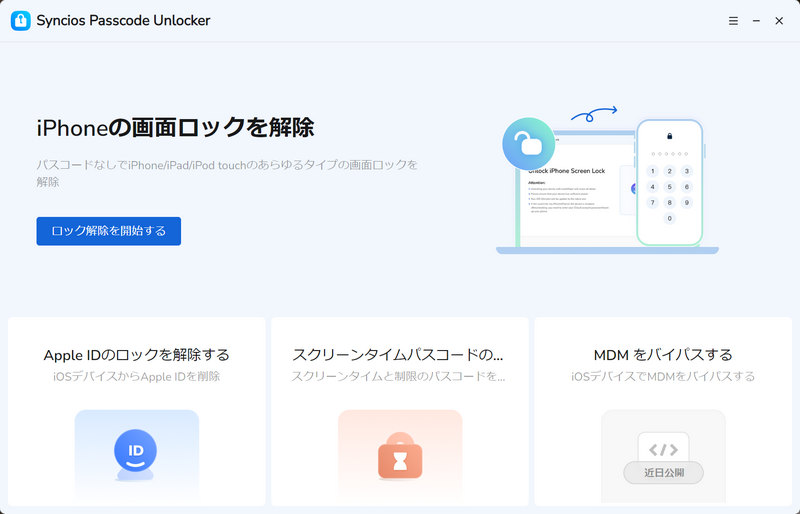Click the Syncios Passcode Unlocker title text

pos(123,21)
